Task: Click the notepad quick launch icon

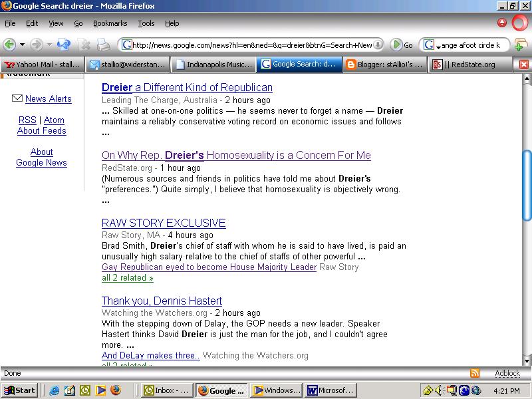Action: tap(70, 390)
